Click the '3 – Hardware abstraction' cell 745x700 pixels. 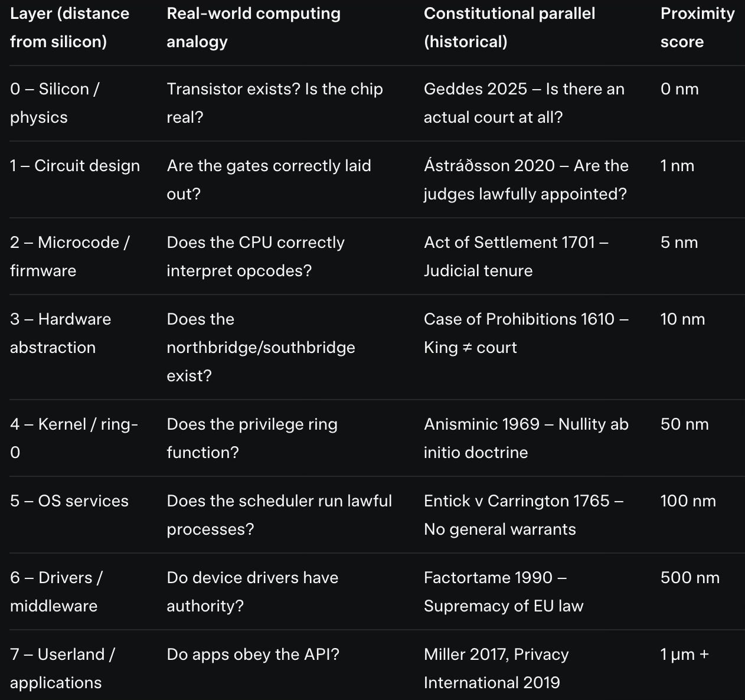point(60,333)
